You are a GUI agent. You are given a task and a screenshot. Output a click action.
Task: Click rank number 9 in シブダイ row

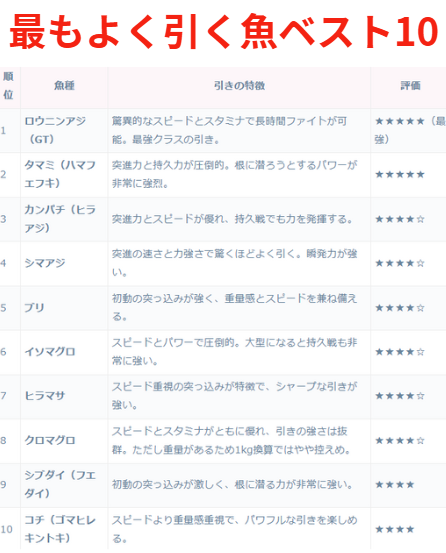coord(3,485)
